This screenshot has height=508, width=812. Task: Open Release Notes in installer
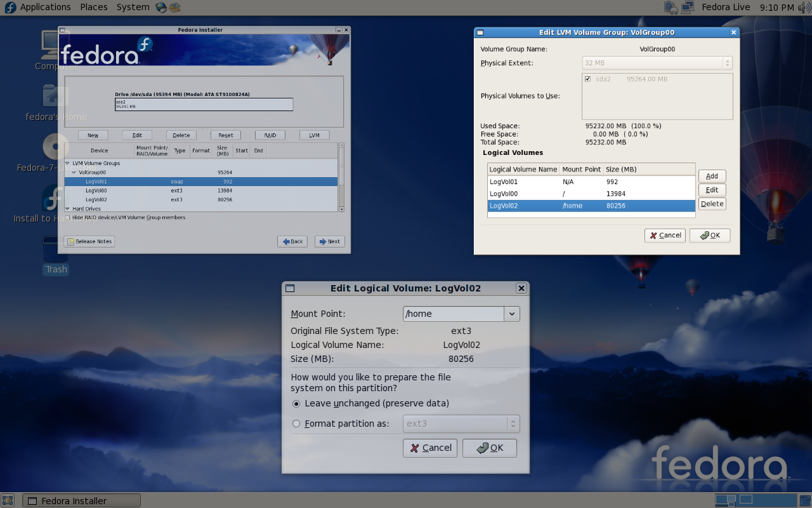click(89, 241)
